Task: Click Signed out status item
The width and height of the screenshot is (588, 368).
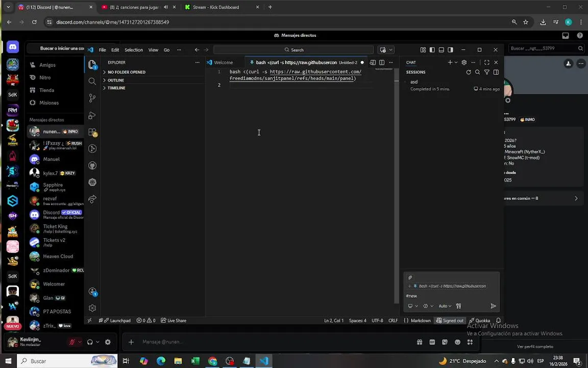Action: click(x=450, y=320)
